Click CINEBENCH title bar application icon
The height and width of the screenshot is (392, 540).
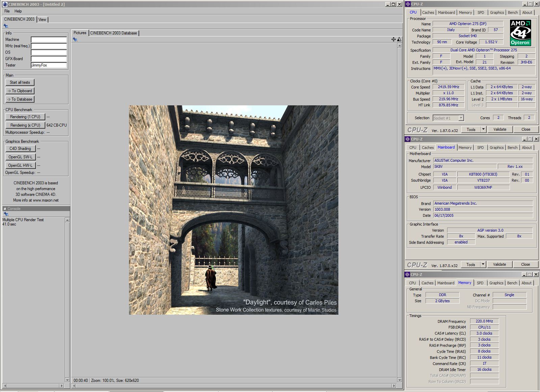click(5, 4)
